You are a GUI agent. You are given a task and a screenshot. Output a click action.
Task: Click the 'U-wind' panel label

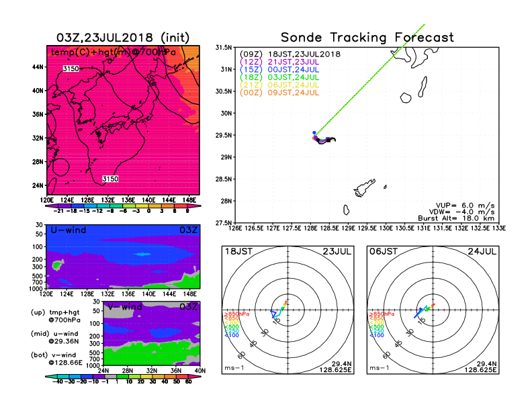69,230
